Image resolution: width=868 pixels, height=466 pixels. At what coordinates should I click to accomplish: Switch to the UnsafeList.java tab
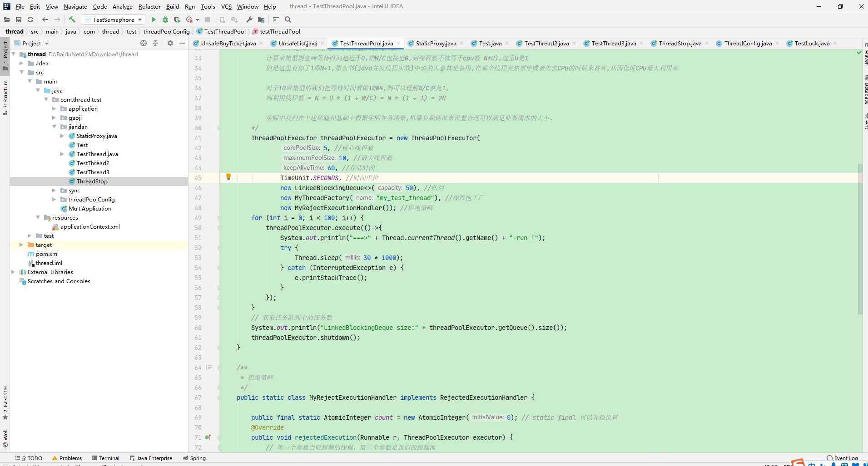tap(298, 43)
